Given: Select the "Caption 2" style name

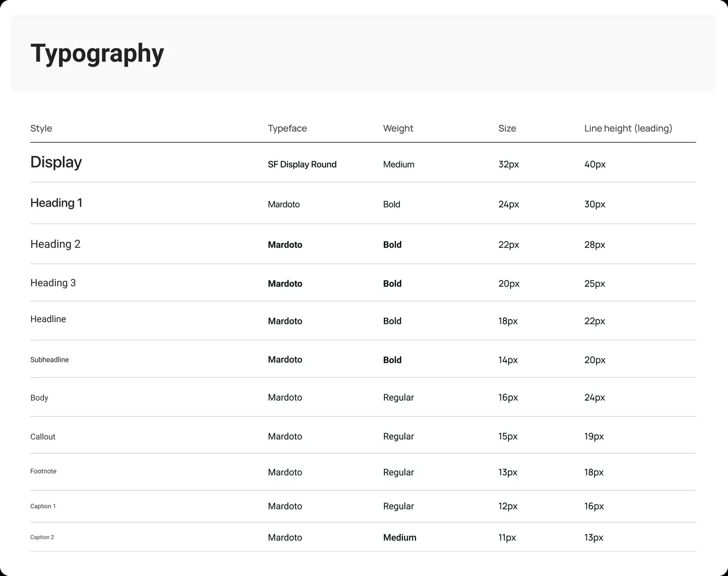Looking at the screenshot, I should (x=42, y=537).
